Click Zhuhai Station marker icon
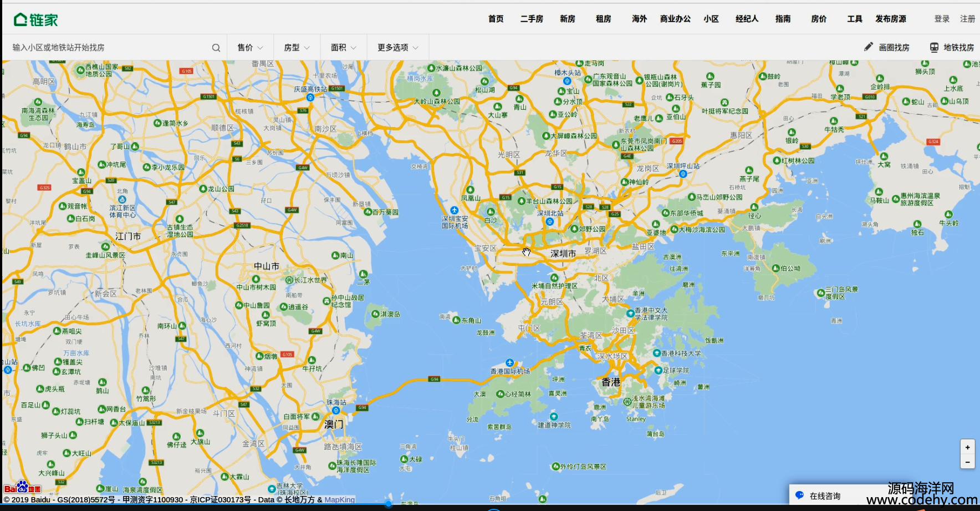Viewport: 980px width, 511px height. [336, 411]
